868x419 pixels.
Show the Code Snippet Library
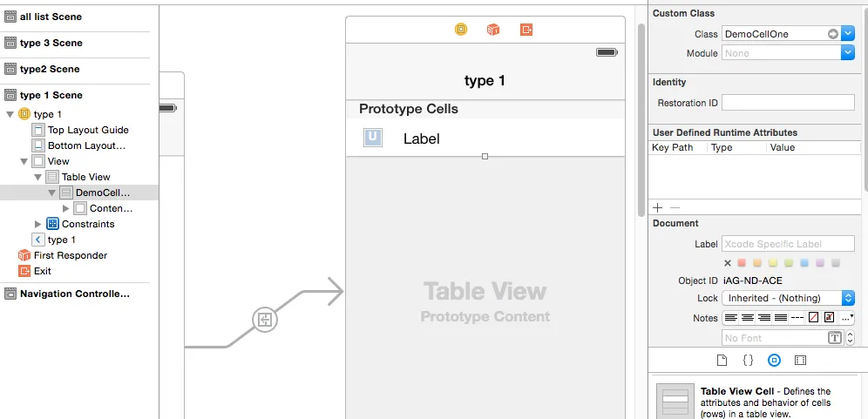(748, 360)
